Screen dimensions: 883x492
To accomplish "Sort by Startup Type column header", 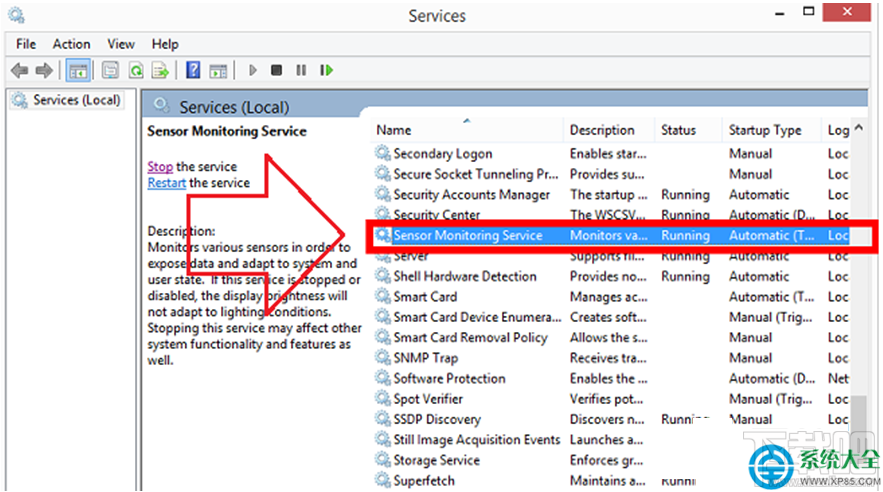I will (x=771, y=130).
